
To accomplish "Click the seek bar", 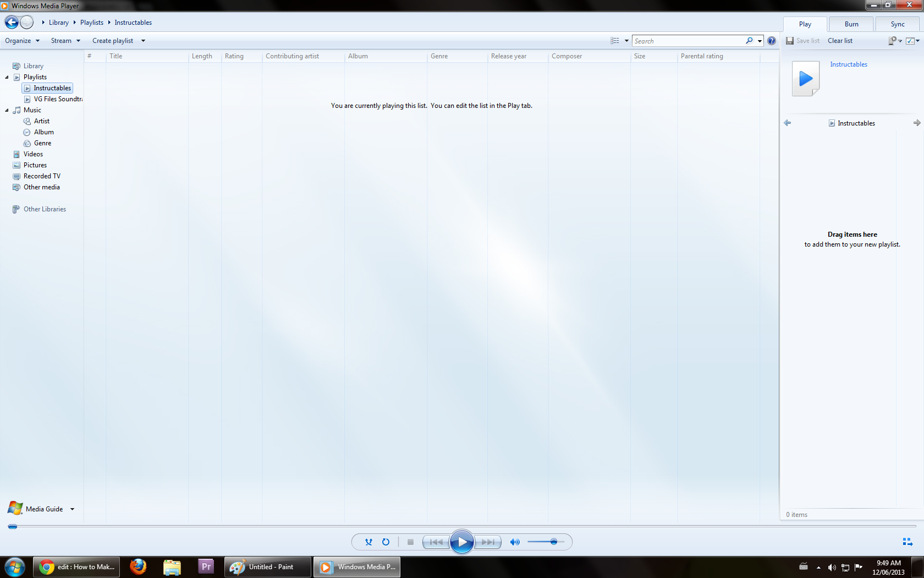I will 462,527.
